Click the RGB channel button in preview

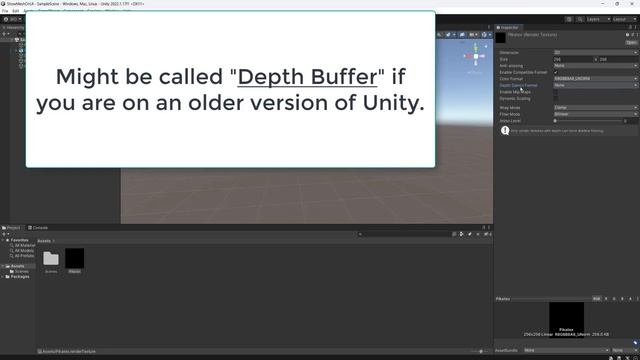[597, 299]
